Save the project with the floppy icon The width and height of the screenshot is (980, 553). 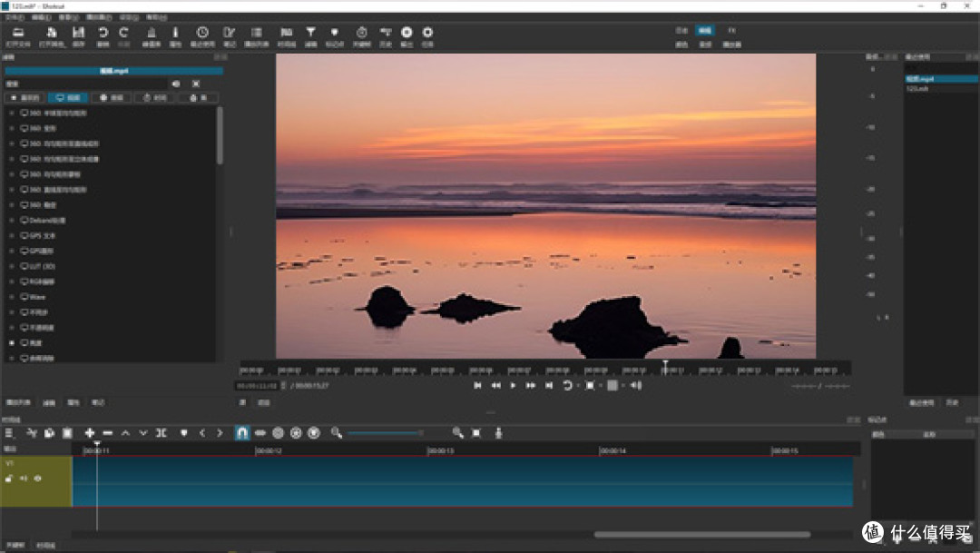[78, 33]
